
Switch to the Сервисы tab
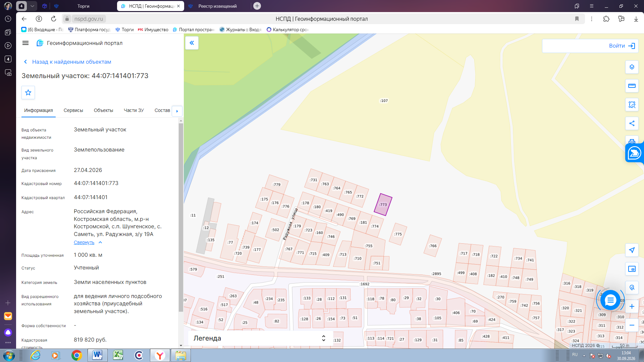(x=73, y=110)
